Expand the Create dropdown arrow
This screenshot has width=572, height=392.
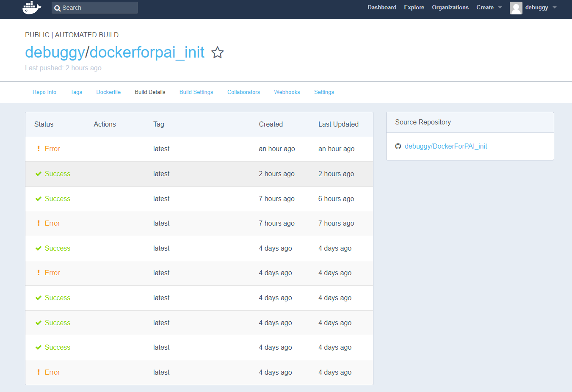[x=500, y=8]
